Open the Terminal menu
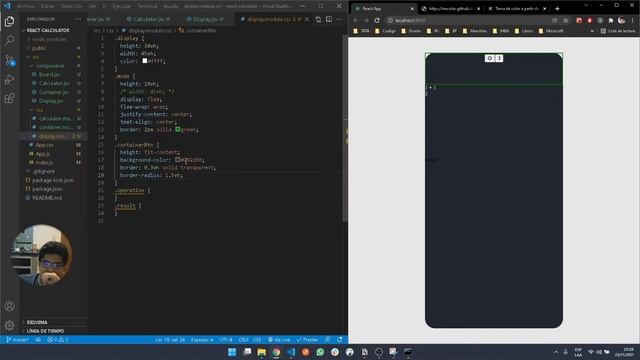The width and height of the screenshot is (640, 360). [147, 6]
